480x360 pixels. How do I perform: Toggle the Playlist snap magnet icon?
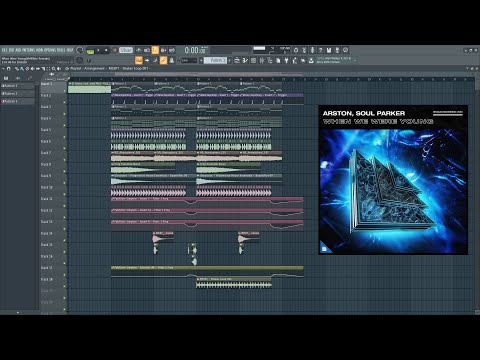tap(8, 69)
